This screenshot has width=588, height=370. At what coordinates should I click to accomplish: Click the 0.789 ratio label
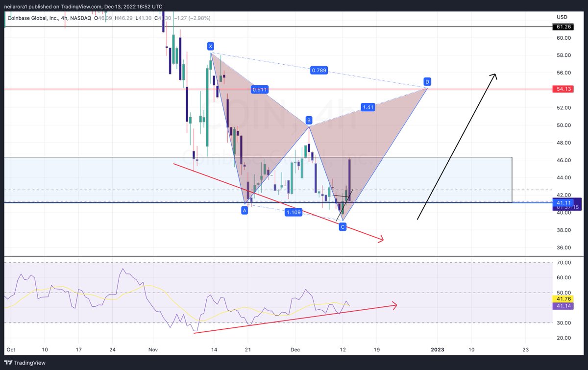point(319,71)
